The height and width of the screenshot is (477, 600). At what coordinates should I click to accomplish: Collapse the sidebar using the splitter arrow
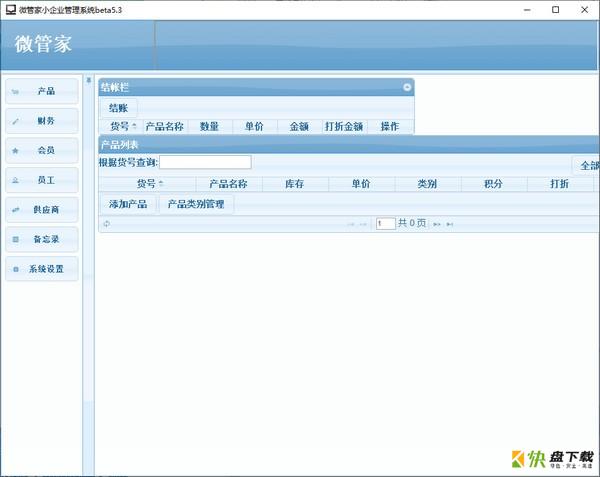89,80
